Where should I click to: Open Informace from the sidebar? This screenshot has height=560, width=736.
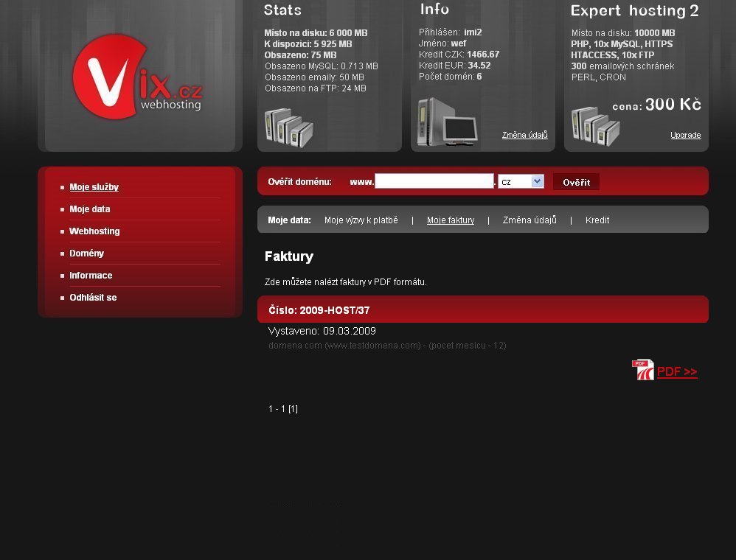91,276
